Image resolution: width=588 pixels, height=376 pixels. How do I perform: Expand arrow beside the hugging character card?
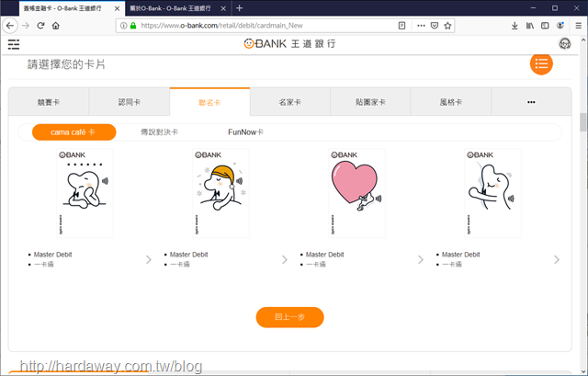[x=557, y=259]
